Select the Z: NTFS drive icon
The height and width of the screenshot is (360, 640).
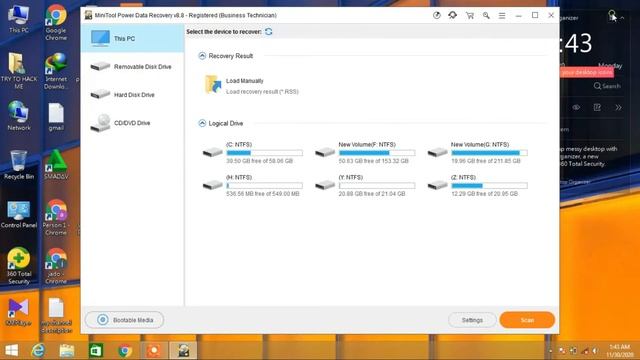pos(438,185)
